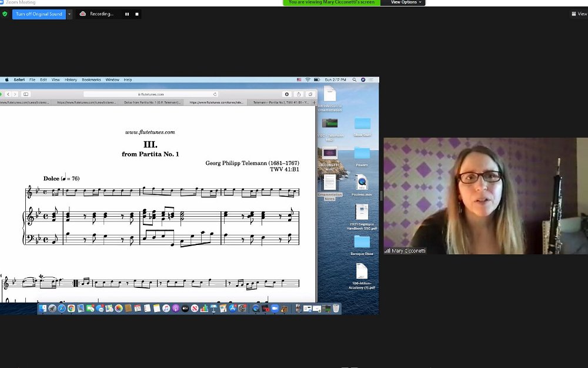
Task: Open the Apple menu in shared screen
Action: point(6,79)
